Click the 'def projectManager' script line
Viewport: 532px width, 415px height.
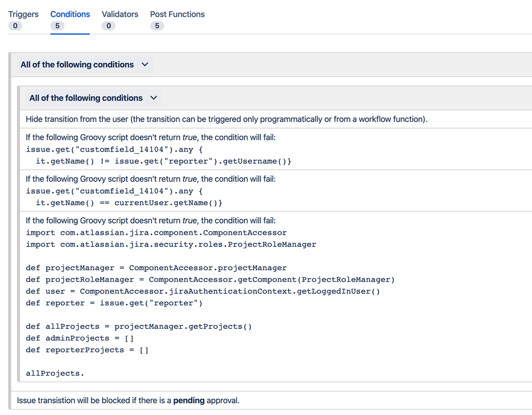tap(156, 268)
